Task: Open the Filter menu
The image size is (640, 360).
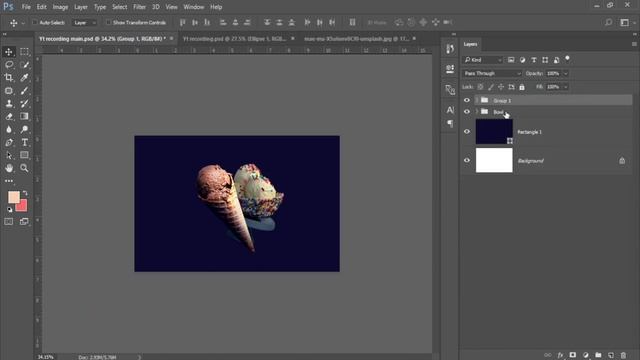Action: pyautogui.click(x=139, y=7)
